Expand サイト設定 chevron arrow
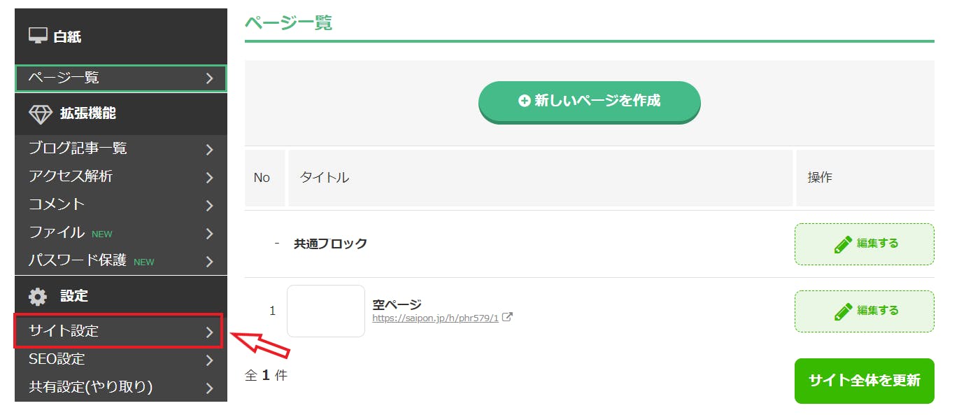This screenshot has width=980, height=415. [209, 332]
